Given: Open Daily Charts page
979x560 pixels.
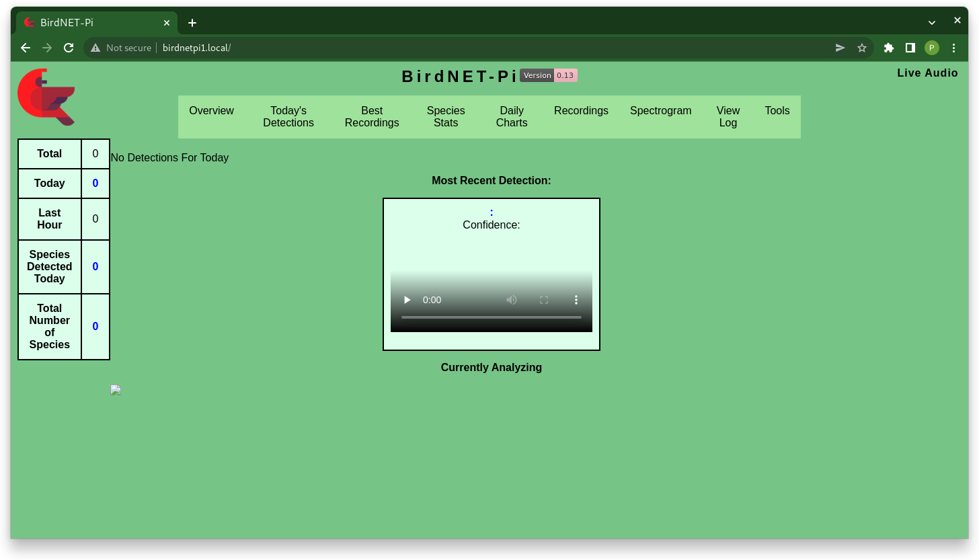Looking at the screenshot, I should pyautogui.click(x=512, y=117).
